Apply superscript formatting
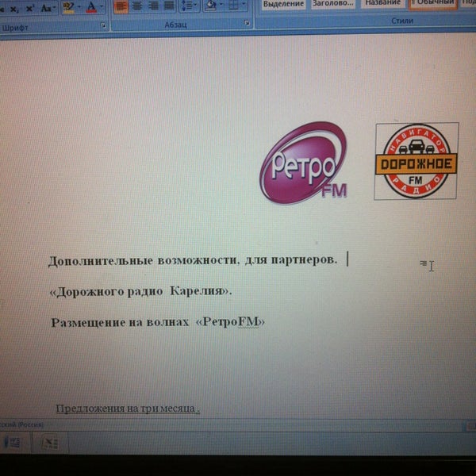 coord(29,9)
